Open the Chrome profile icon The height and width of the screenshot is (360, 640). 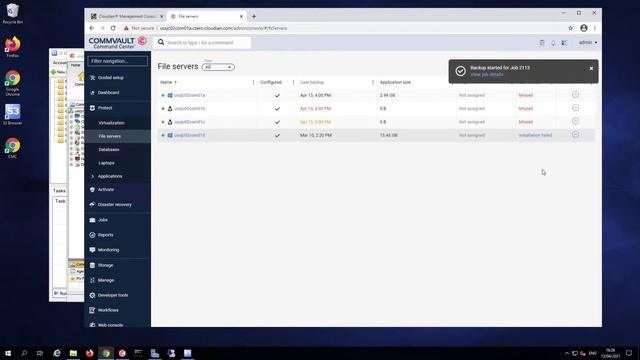(584, 28)
